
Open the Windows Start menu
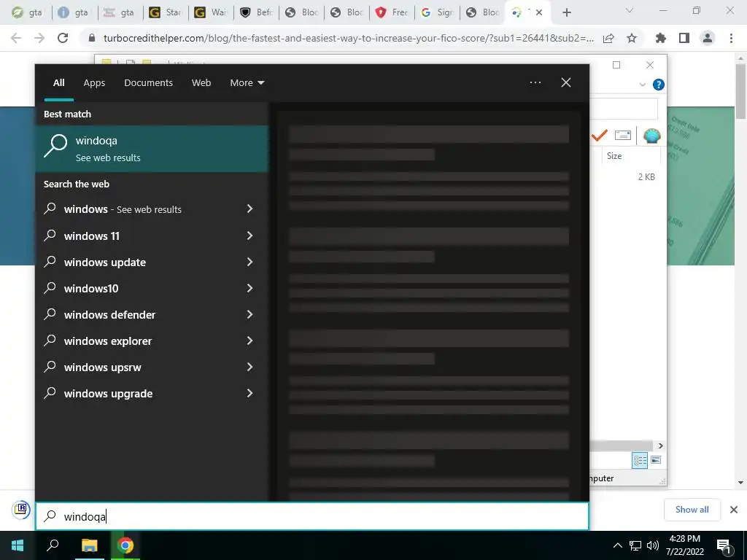click(18, 545)
